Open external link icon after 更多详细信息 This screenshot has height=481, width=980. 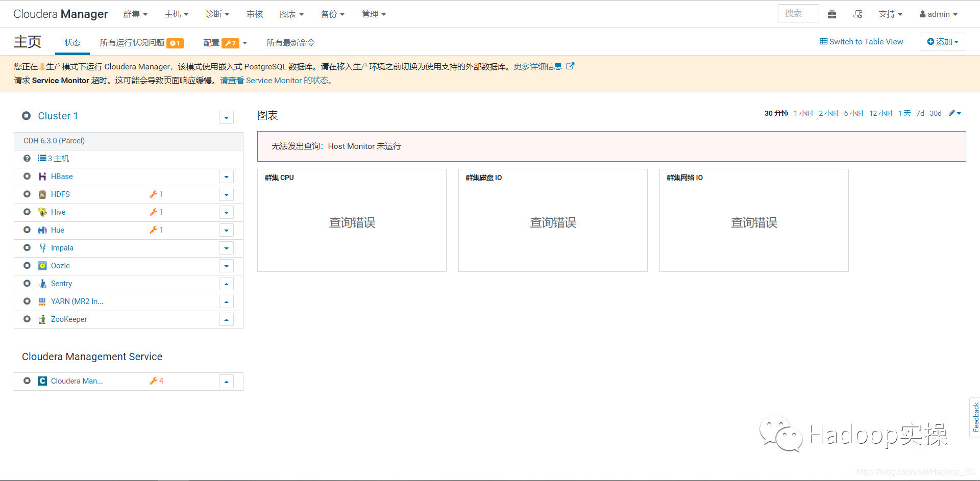(570, 66)
